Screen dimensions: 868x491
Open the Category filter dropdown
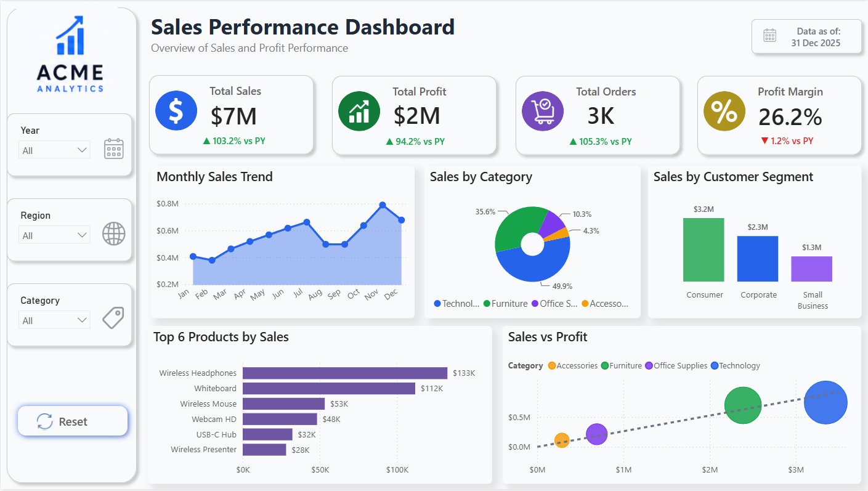[x=55, y=320]
